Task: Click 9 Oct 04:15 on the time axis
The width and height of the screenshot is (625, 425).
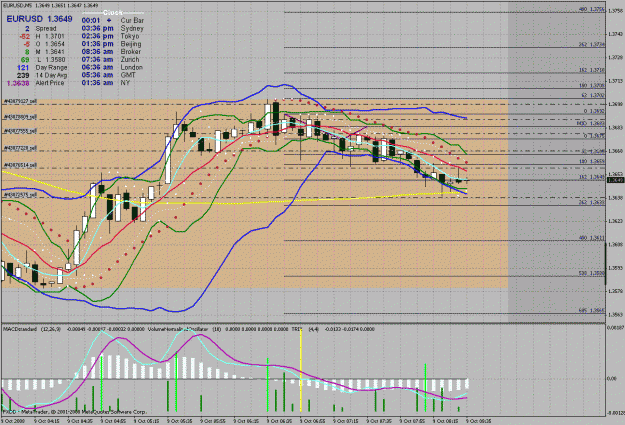Action: click(x=47, y=421)
